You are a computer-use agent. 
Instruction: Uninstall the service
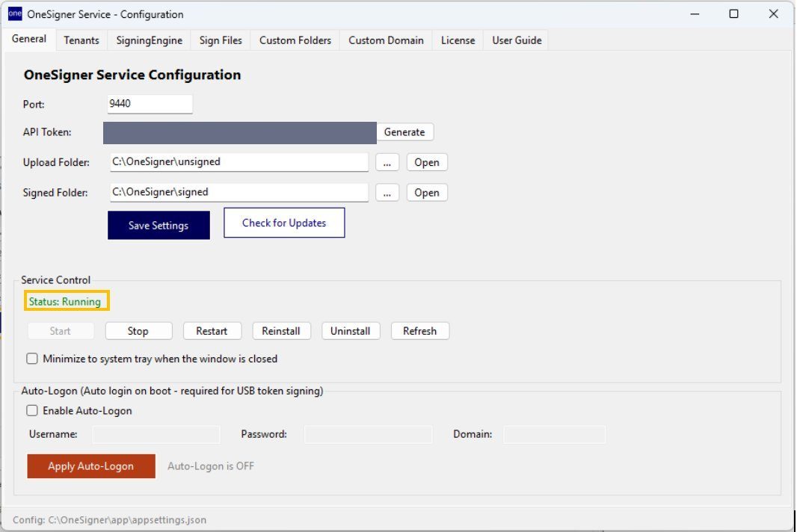coord(350,331)
